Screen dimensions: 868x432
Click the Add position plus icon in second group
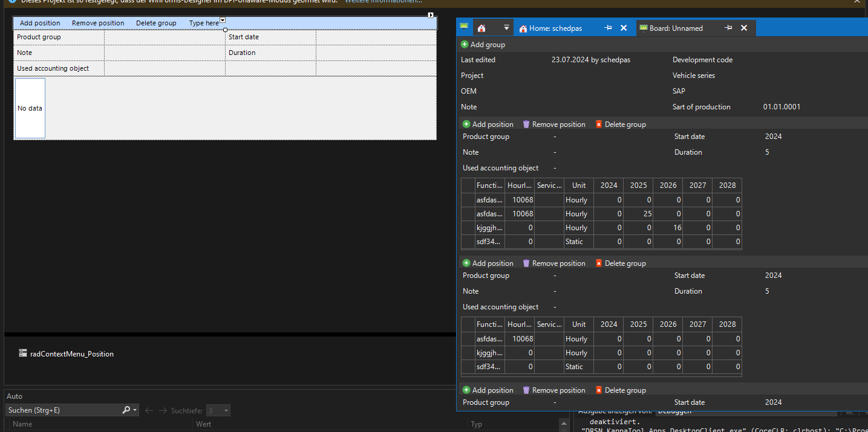pos(466,263)
